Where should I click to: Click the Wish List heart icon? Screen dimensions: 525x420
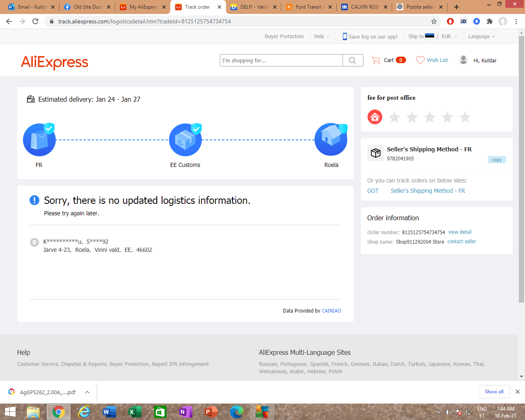[x=420, y=60]
